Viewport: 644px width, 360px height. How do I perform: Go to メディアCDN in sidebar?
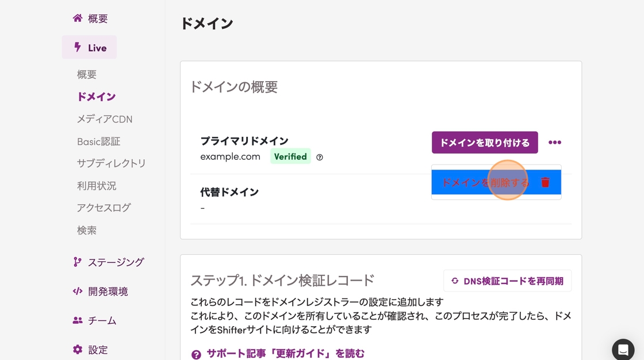click(x=105, y=119)
